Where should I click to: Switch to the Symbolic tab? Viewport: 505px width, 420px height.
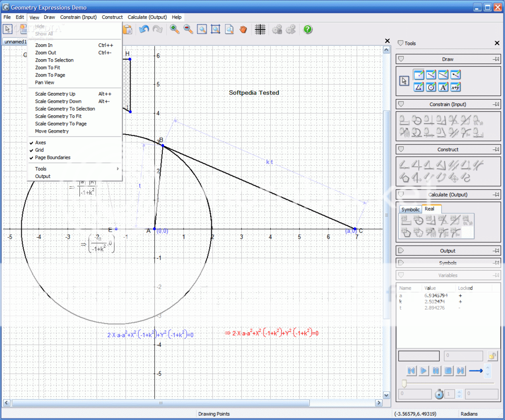click(410, 210)
